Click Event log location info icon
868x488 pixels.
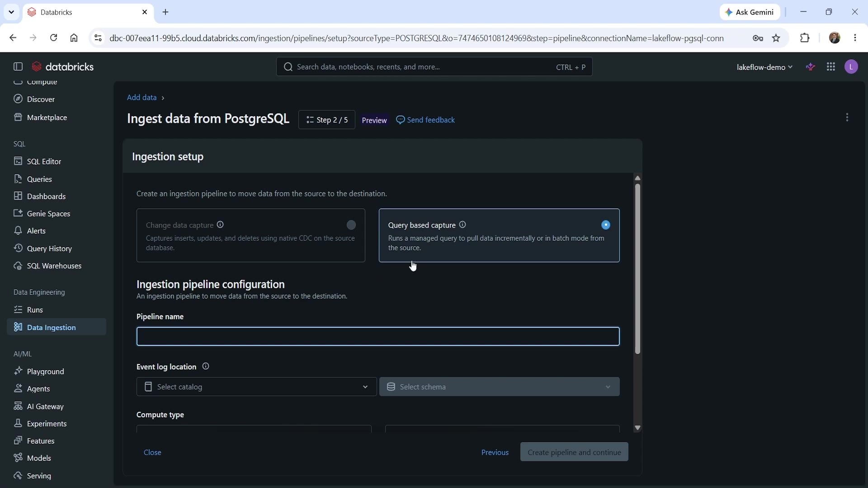(206, 366)
